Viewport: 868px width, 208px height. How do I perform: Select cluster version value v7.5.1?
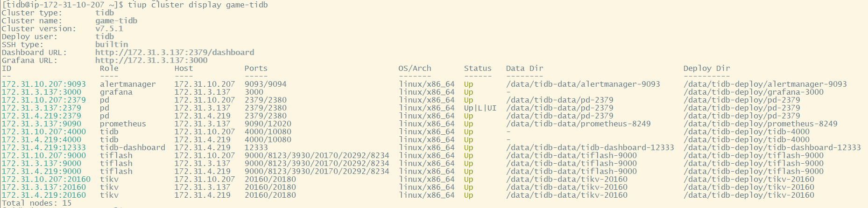point(109,28)
